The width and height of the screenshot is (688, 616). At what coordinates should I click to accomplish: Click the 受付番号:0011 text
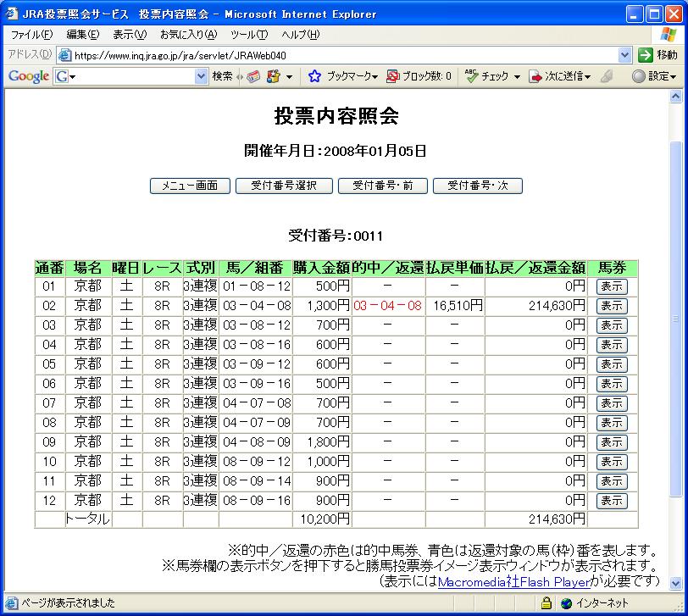coord(336,236)
